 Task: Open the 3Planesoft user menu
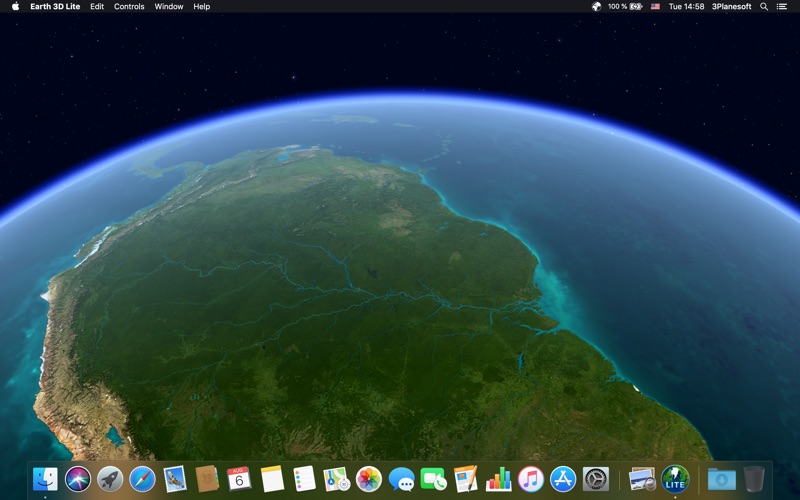[x=732, y=7]
